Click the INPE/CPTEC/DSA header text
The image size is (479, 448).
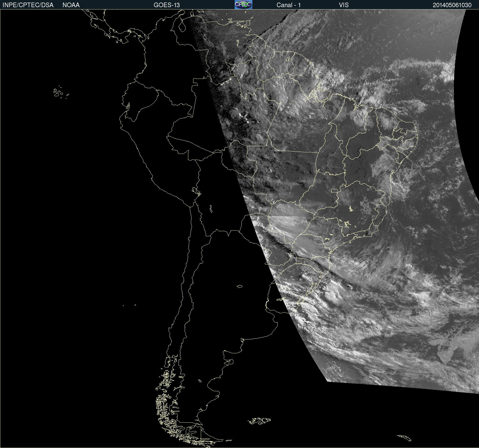[28, 5]
